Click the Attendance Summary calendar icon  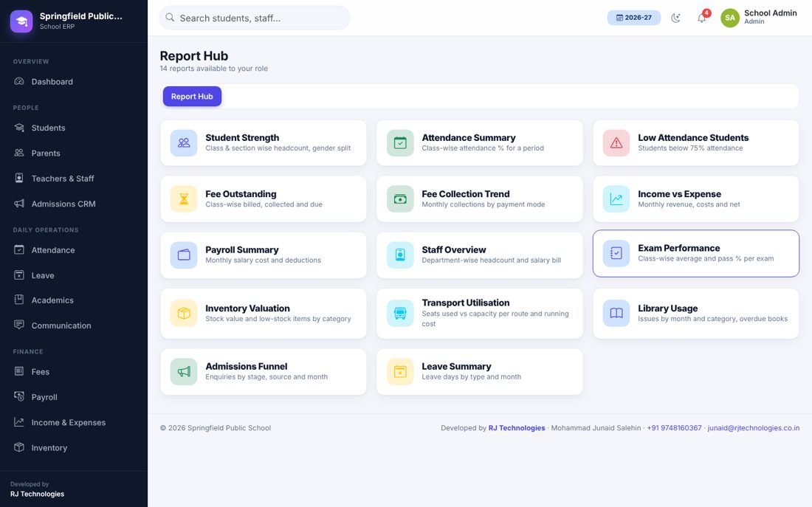tap(400, 143)
